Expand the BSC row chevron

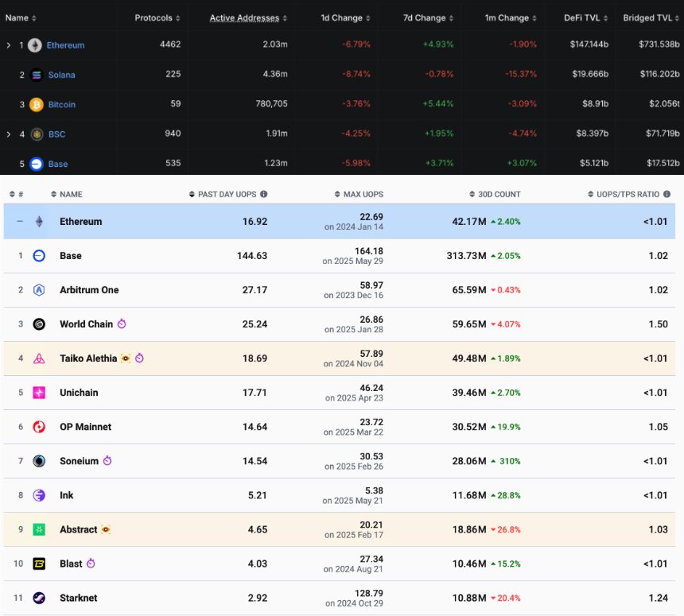8,134
